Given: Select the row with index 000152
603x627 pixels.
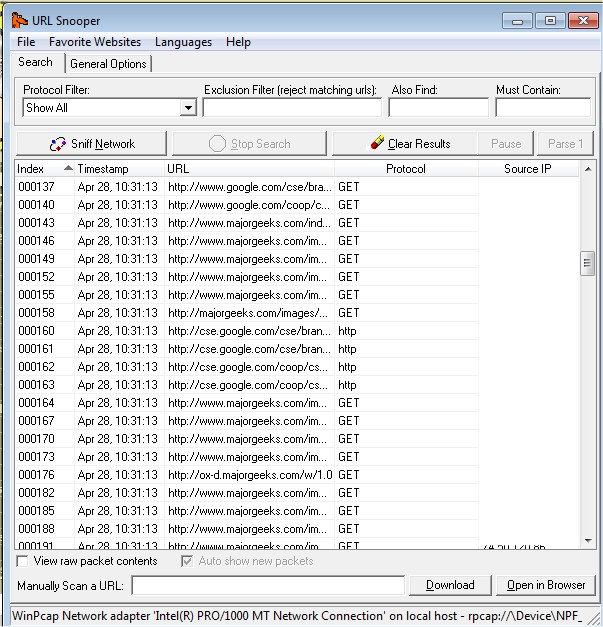Looking at the screenshot, I should pos(247,277).
